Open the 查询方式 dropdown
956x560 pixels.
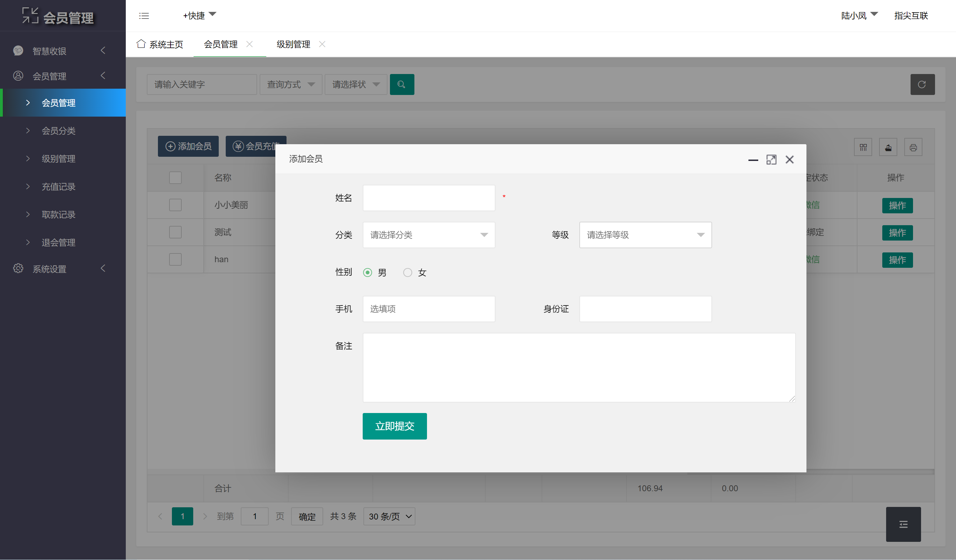tap(291, 84)
